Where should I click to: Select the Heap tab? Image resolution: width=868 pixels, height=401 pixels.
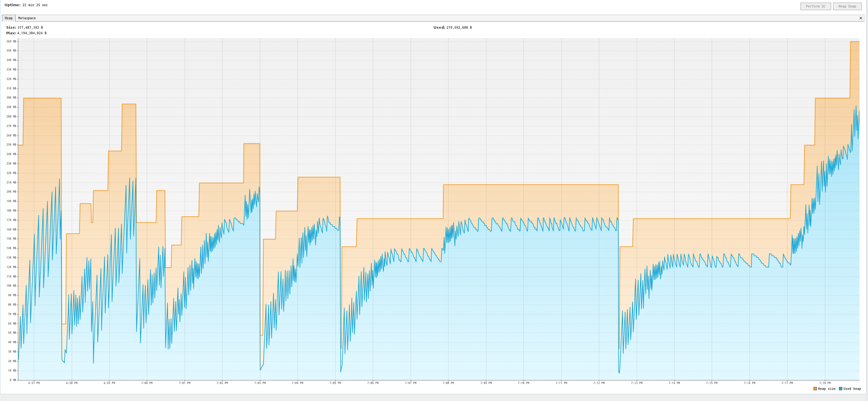tap(9, 18)
